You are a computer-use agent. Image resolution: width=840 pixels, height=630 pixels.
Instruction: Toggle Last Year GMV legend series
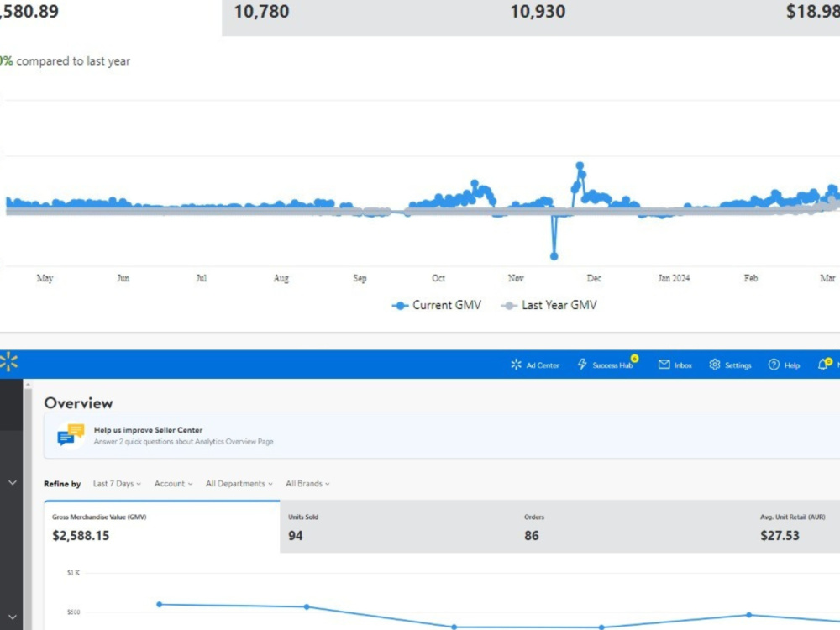[549, 305]
